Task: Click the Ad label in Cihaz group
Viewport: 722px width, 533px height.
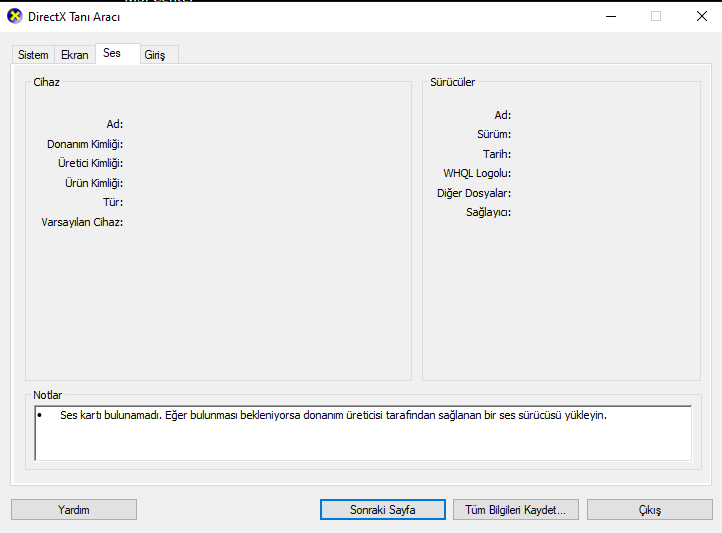Action: click(x=115, y=124)
